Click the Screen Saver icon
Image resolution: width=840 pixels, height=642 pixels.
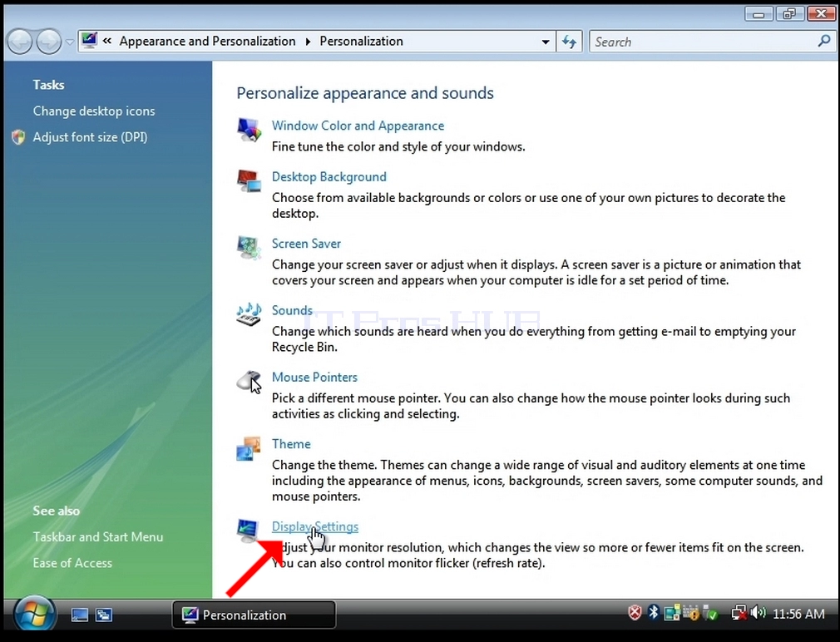(x=250, y=247)
